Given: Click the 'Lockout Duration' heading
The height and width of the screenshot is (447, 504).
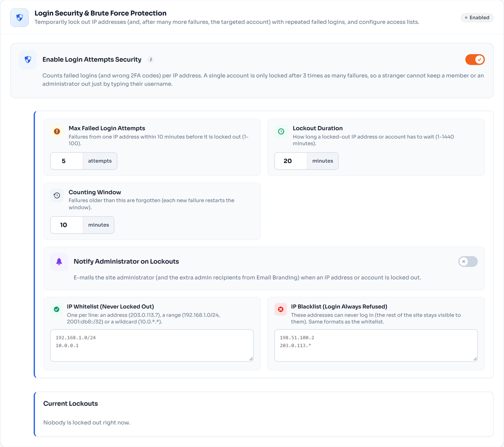Looking at the screenshot, I should (x=318, y=128).
